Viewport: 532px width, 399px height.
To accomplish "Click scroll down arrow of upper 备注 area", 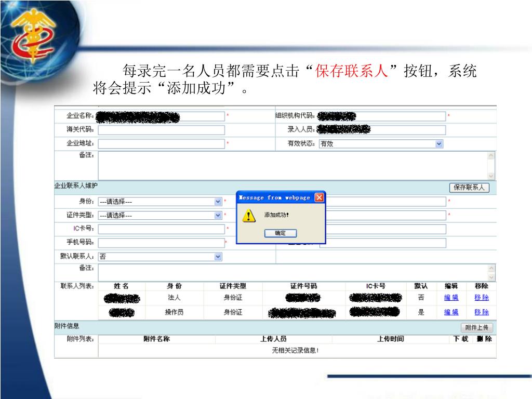I will pos(491,176).
